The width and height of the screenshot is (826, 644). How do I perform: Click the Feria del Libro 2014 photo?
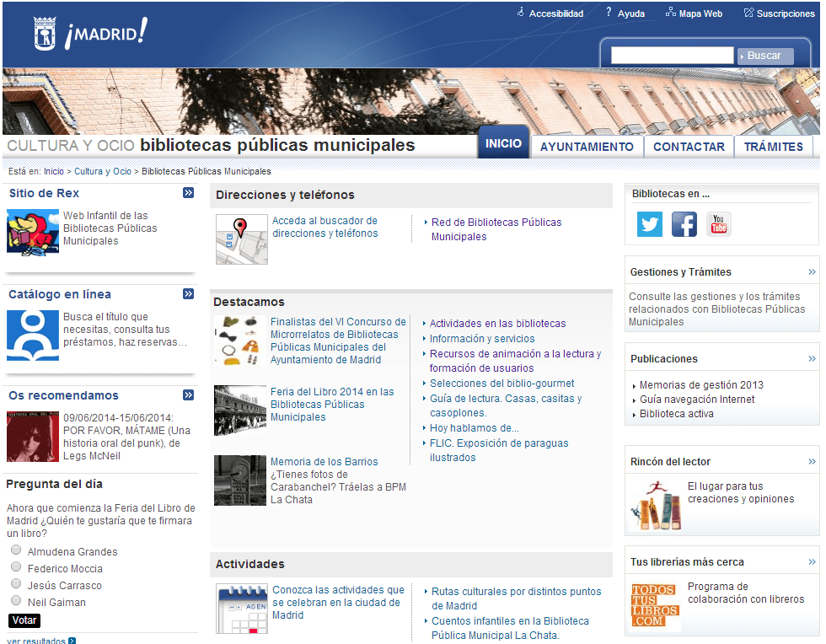(240, 411)
